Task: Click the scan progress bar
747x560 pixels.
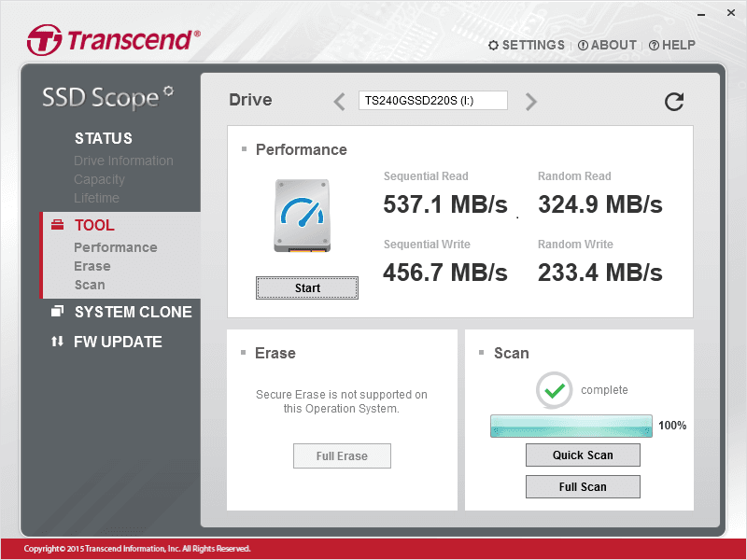Action: pos(571,426)
